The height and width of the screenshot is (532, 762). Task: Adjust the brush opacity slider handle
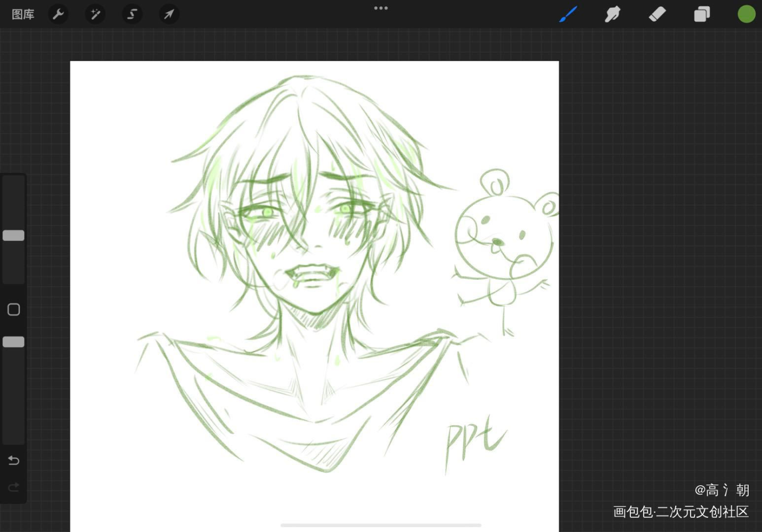pyautogui.click(x=13, y=342)
